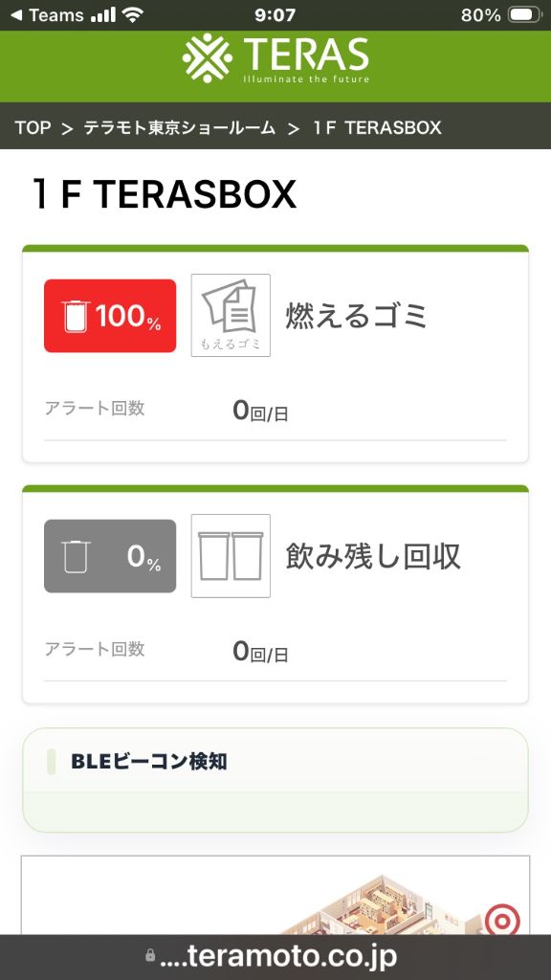Click the twin cups 飲み残し icon
Image resolution: width=551 pixels, height=980 pixels.
(x=231, y=556)
